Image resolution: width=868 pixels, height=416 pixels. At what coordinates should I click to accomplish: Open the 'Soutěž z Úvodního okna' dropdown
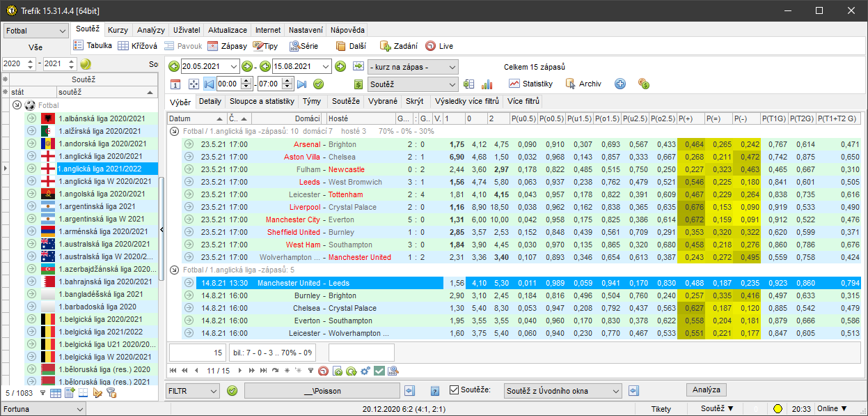pyautogui.click(x=562, y=391)
